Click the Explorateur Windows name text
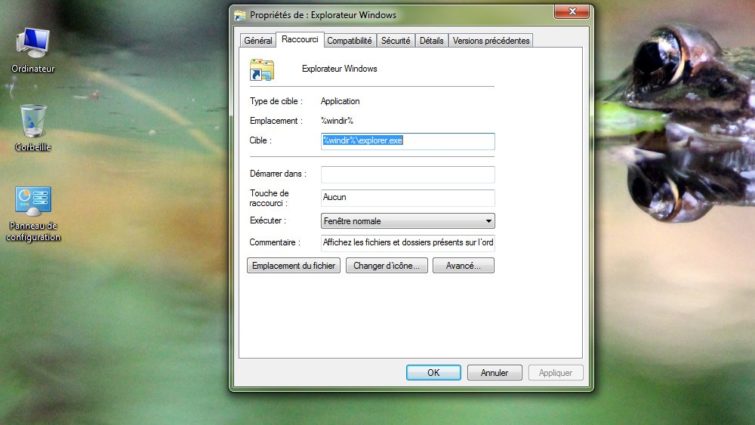The height and width of the screenshot is (425, 755). tap(339, 69)
